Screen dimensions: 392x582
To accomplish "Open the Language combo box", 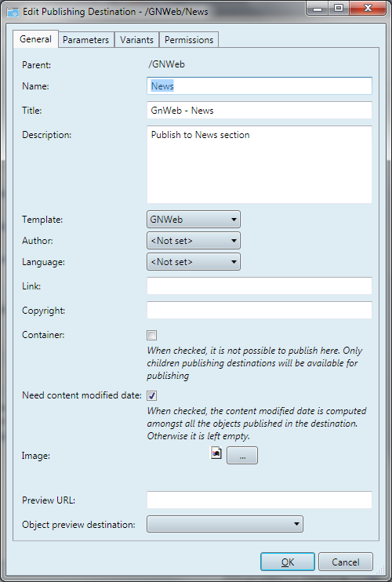I will (194, 262).
